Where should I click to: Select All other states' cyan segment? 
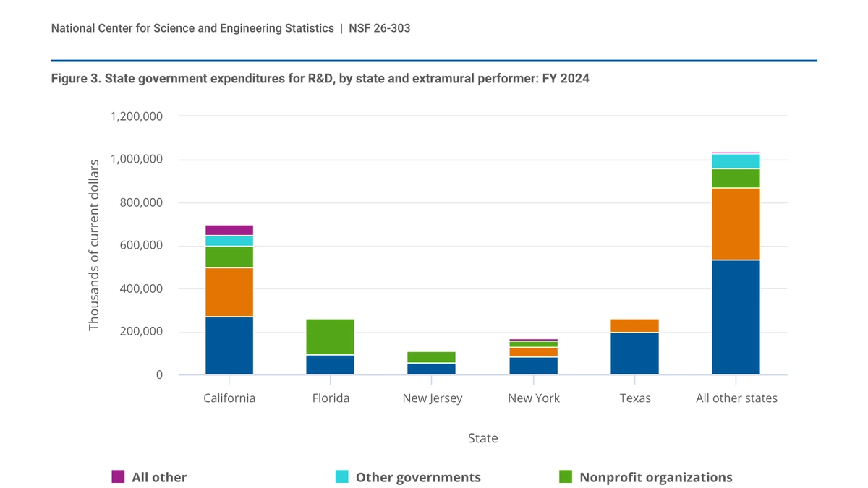click(x=736, y=161)
